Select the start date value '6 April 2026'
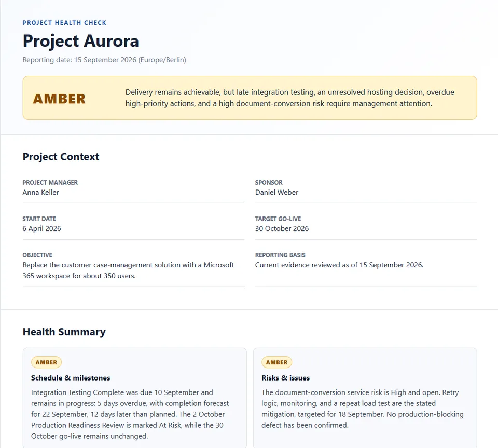The image size is (498, 448). (x=41, y=228)
